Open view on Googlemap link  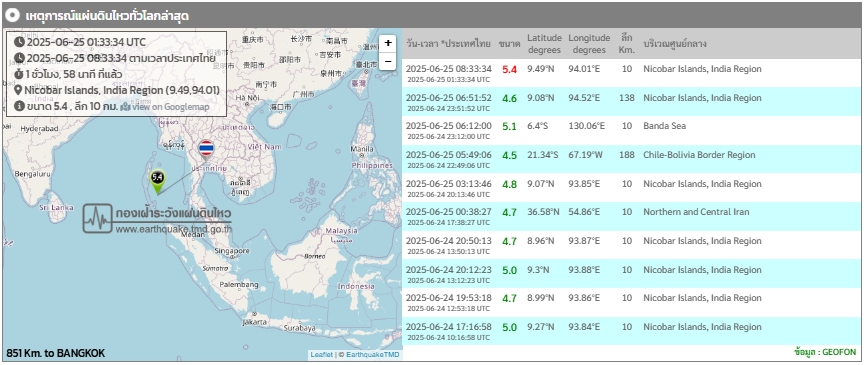170,106
